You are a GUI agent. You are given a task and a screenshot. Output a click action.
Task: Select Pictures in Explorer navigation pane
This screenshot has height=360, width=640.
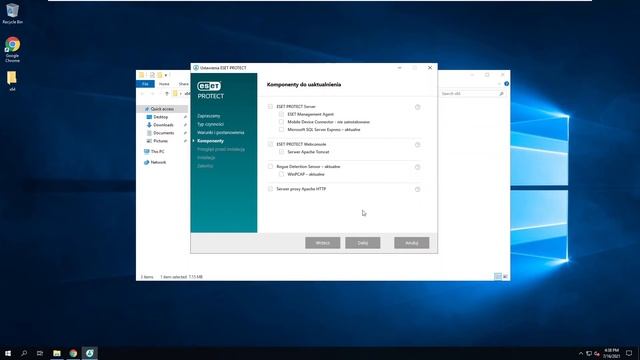point(160,141)
